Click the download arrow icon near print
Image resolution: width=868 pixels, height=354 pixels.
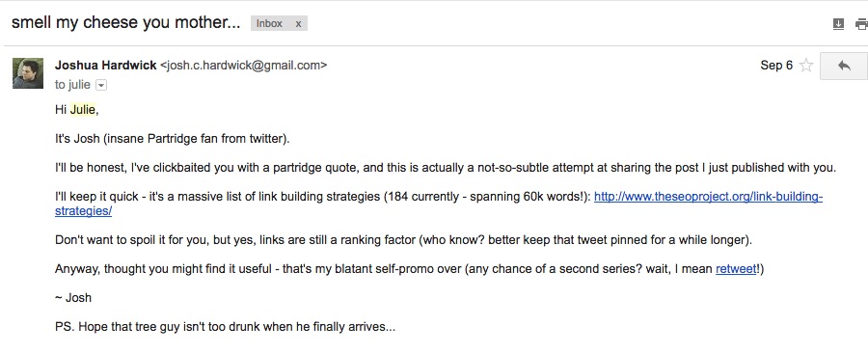[839, 24]
